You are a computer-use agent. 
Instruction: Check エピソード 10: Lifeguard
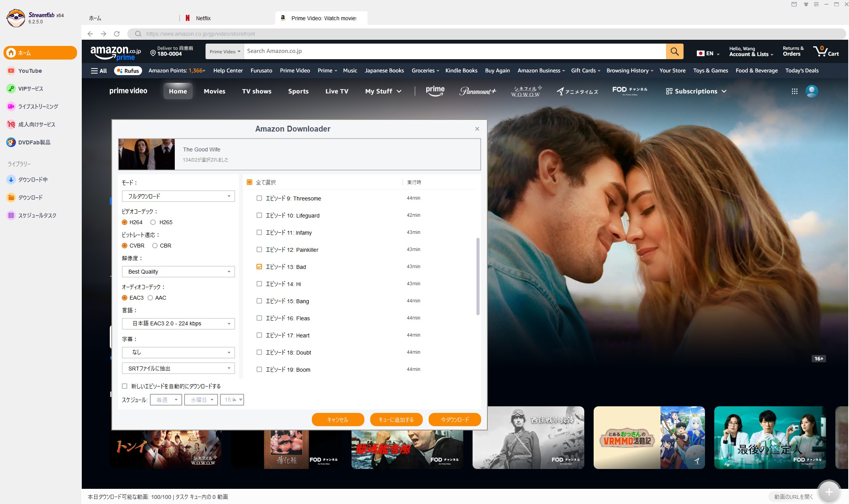259,215
